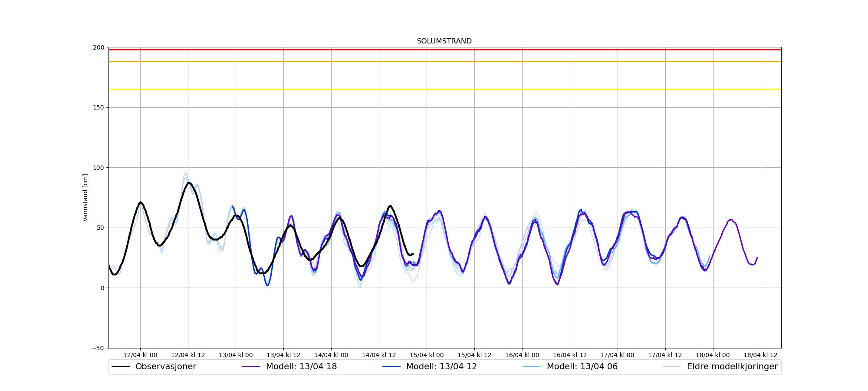The image size is (868, 391).
Task: Click the 200 y-axis tick label
Action: pos(99,47)
